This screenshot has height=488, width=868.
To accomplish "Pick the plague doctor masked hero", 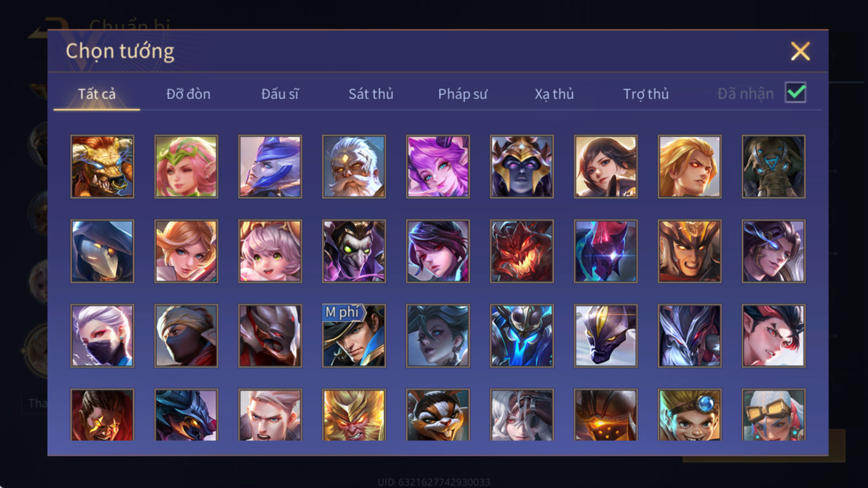I will (x=102, y=251).
